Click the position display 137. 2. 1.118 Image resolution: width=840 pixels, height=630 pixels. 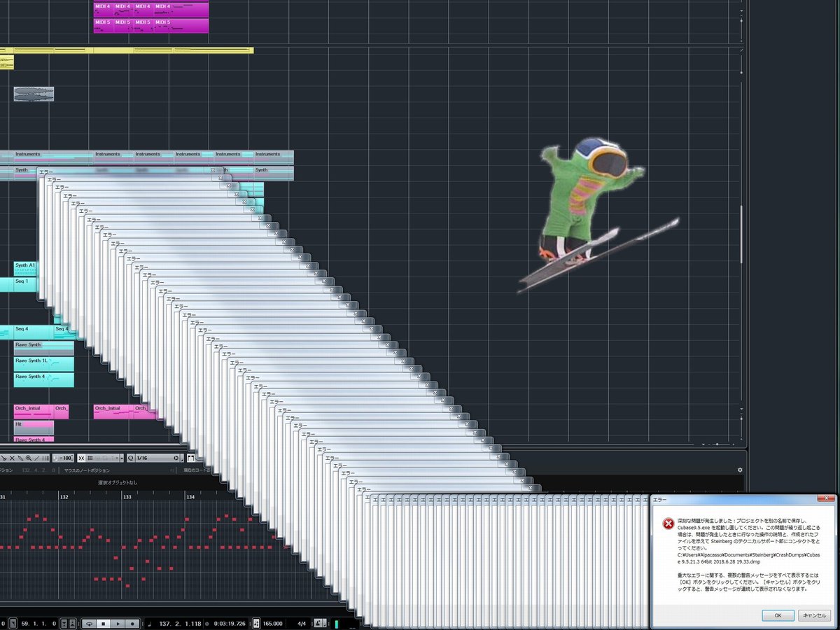tap(180, 624)
